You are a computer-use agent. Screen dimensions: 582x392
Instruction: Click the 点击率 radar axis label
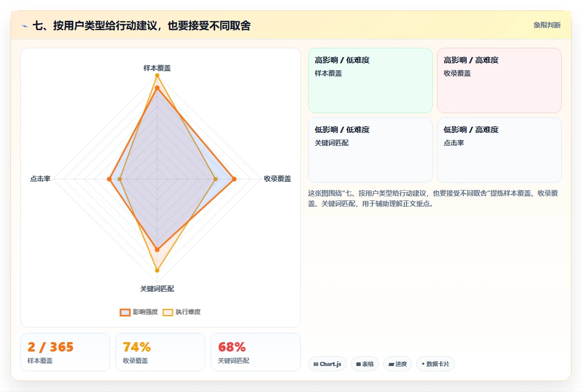click(40, 179)
